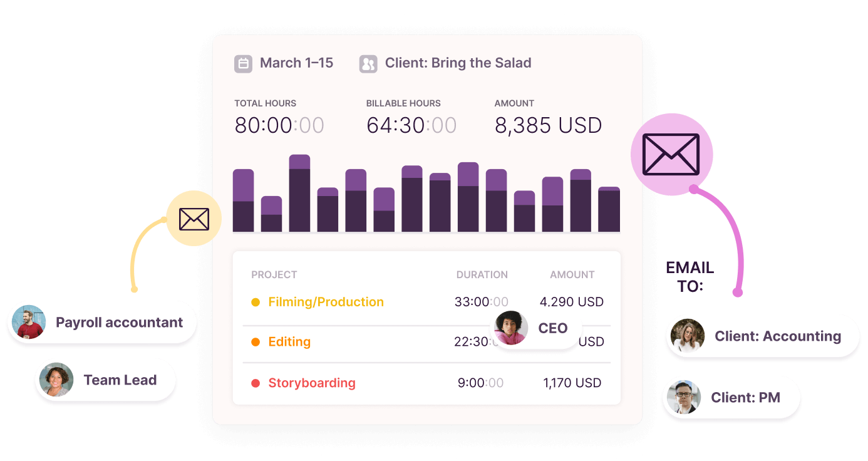The width and height of the screenshot is (868, 461).
Task: Click the large pink envelope icon
Action: [x=671, y=154]
